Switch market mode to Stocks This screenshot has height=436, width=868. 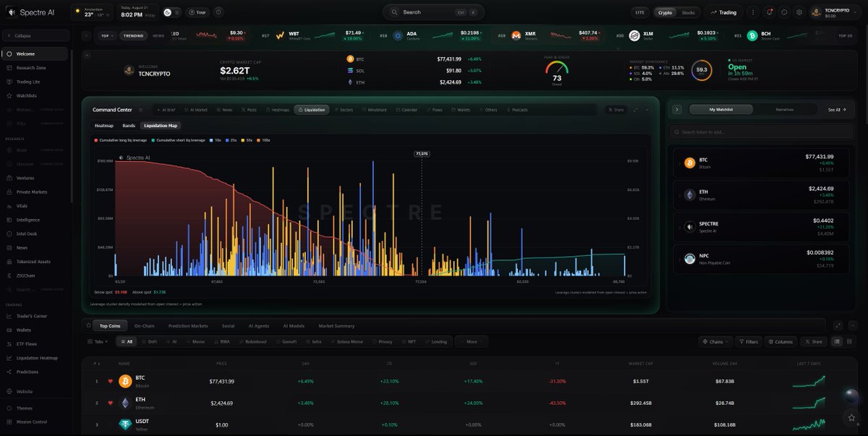[688, 12]
